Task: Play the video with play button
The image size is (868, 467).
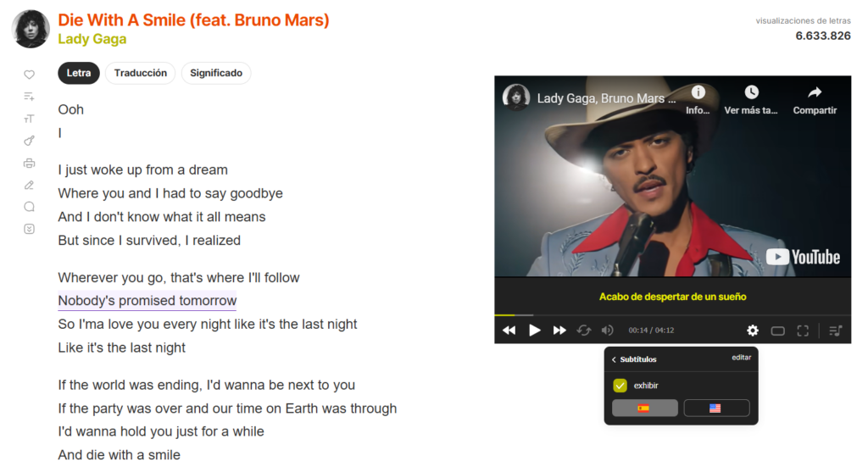Action: pyautogui.click(x=534, y=331)
